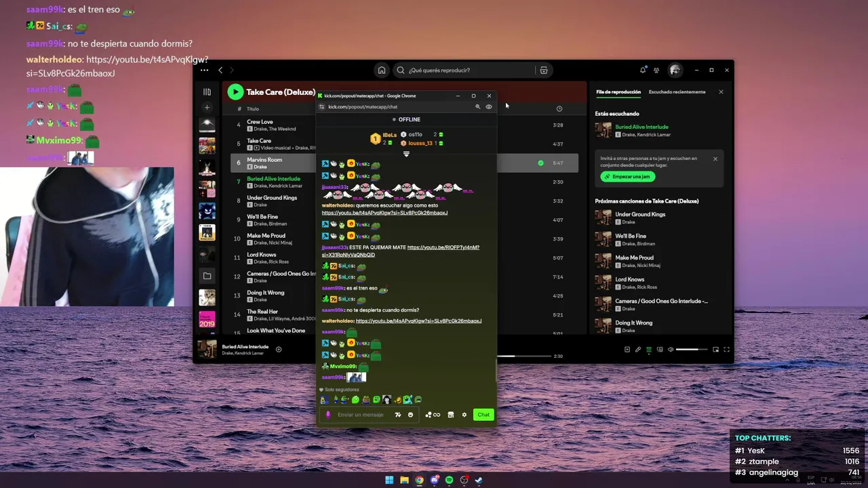Open the Spotify profile avatar menu
This screenshot has height=488, width=868.
pos(675,70)
